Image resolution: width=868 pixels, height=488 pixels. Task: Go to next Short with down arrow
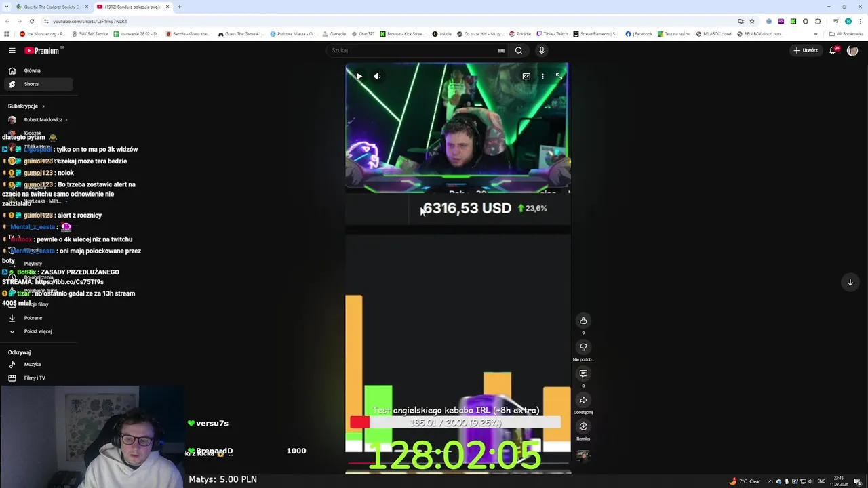coord(850,282)
